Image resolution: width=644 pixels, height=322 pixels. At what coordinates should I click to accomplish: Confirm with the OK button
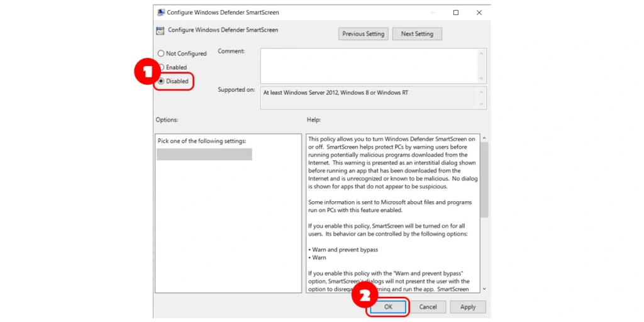point(388,307)
